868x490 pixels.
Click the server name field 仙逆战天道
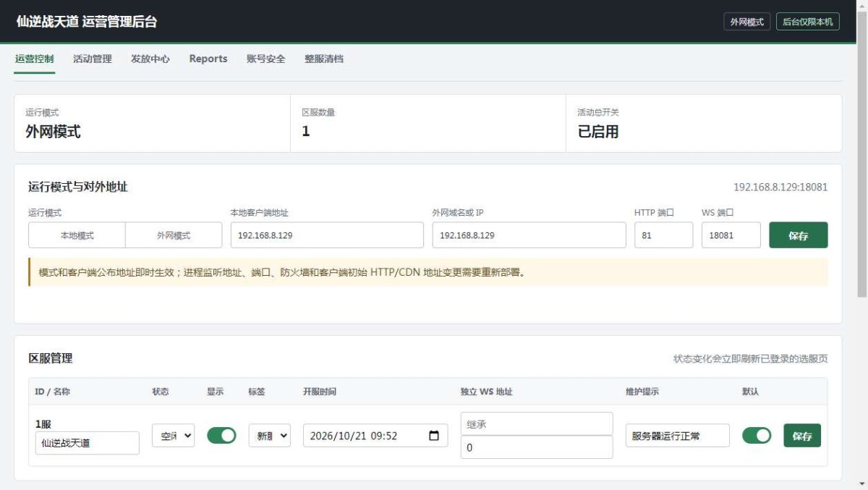(88, 443)
